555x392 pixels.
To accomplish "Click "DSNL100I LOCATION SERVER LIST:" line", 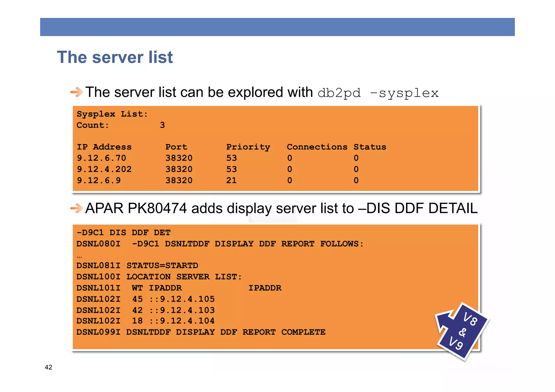I will pyautogui.click(x=159, y=277).
